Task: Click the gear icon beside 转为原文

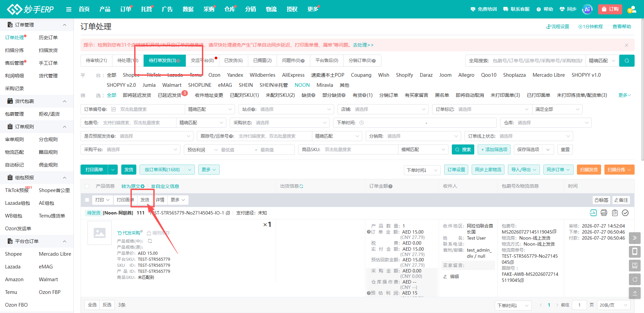Action: tap(143, 186)
